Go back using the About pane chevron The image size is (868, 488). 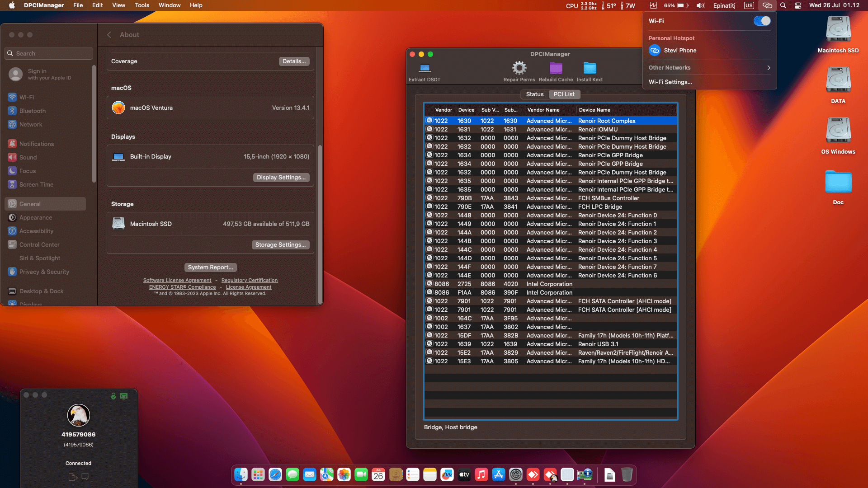(109, 34)
